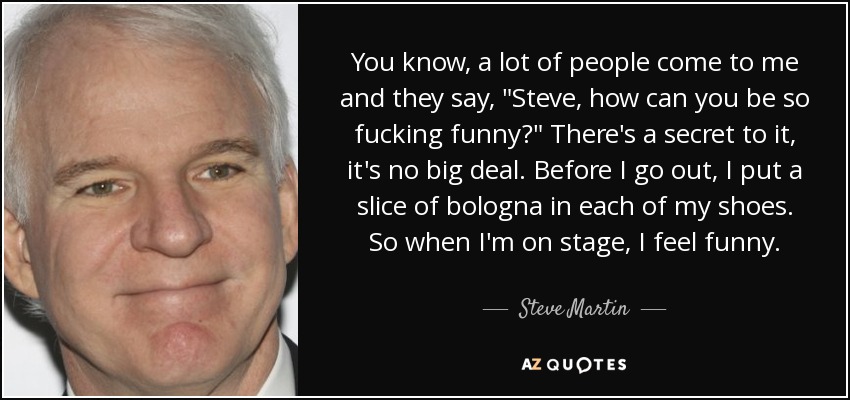Click the word "Steve," inside the quotation

[x=539, y=100]
